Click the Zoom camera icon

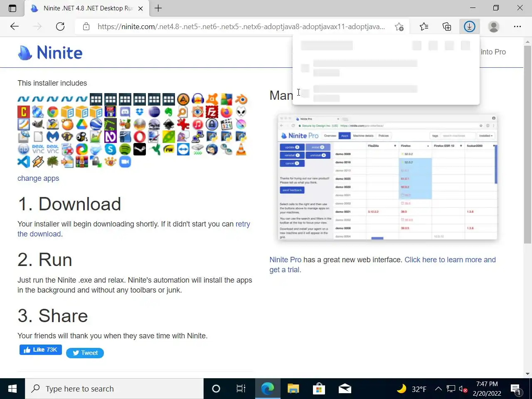click(125, 161)
